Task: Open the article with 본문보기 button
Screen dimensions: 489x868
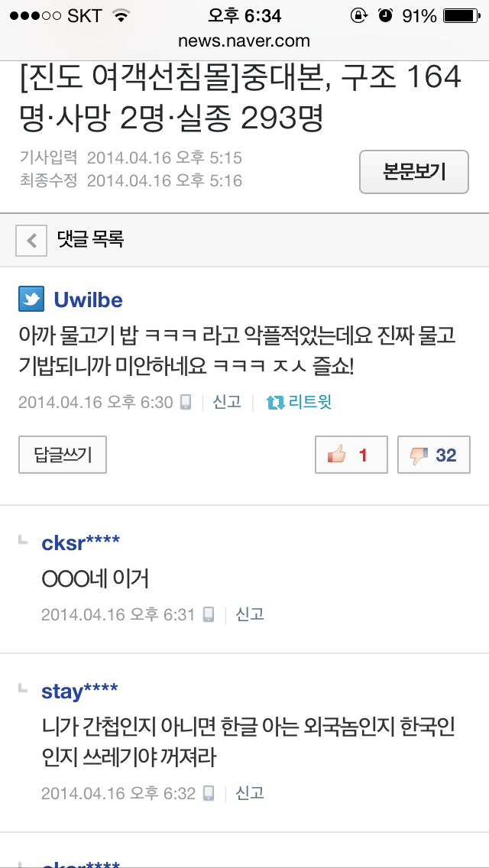Action: coord(414,172)
